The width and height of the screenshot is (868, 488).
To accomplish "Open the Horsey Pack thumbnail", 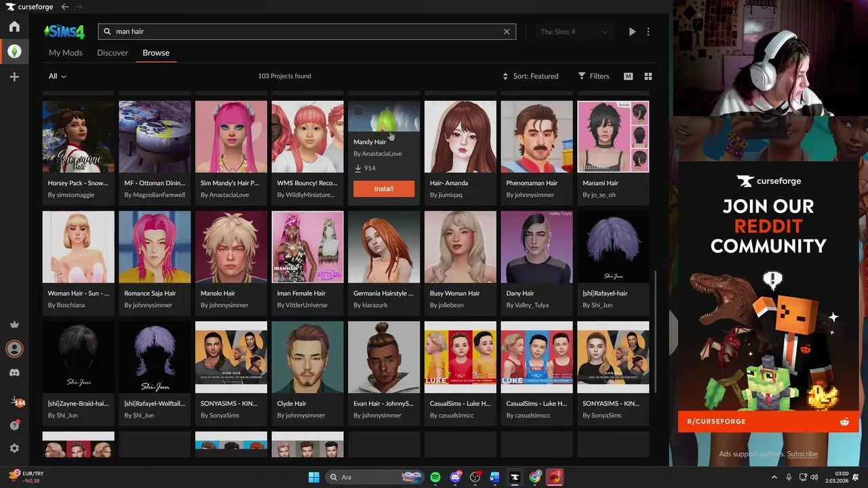I will pos(79,137).
